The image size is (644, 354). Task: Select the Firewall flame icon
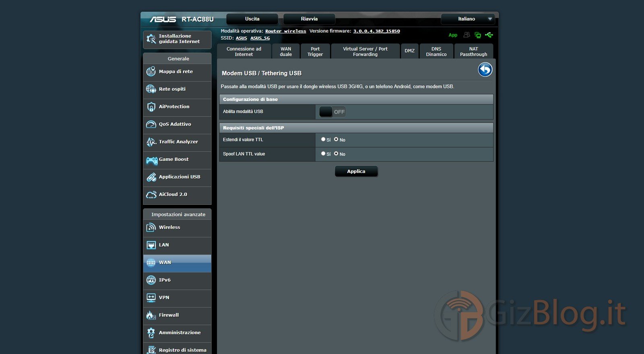(151, 315)
